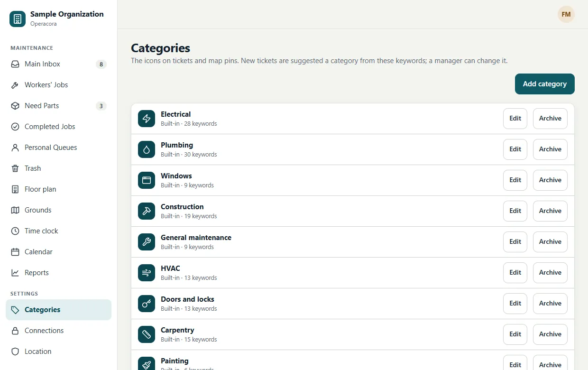Click the Construction hammer icon
The height and width of the screenshot is (370, 588).
(147, 211)
